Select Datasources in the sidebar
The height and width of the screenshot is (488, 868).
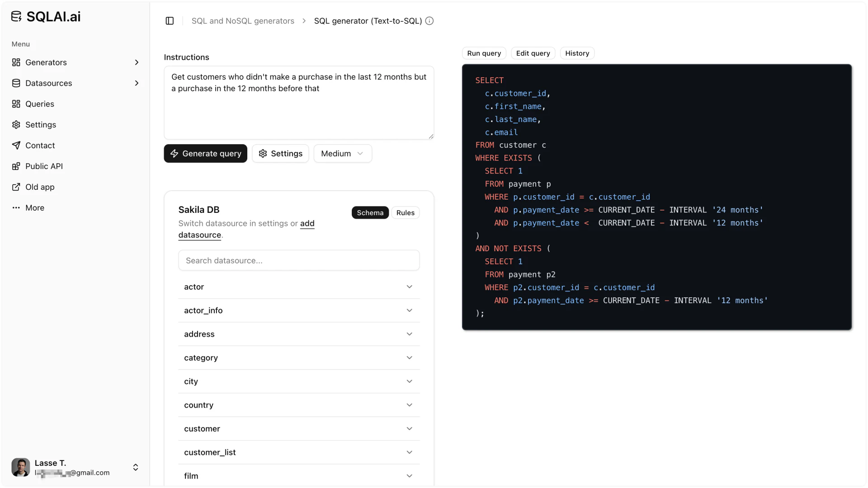pos(49,83)
